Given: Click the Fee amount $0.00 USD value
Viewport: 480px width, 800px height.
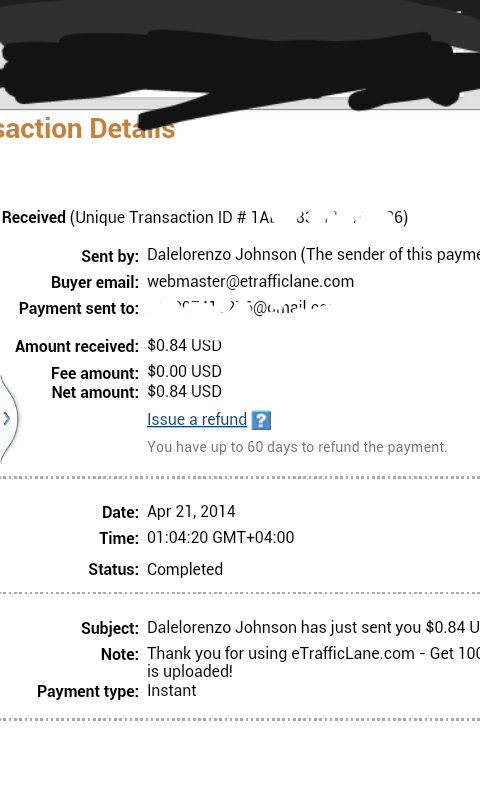Looking at the screenshot, I should pyautogui.click(x=185, y=371).
